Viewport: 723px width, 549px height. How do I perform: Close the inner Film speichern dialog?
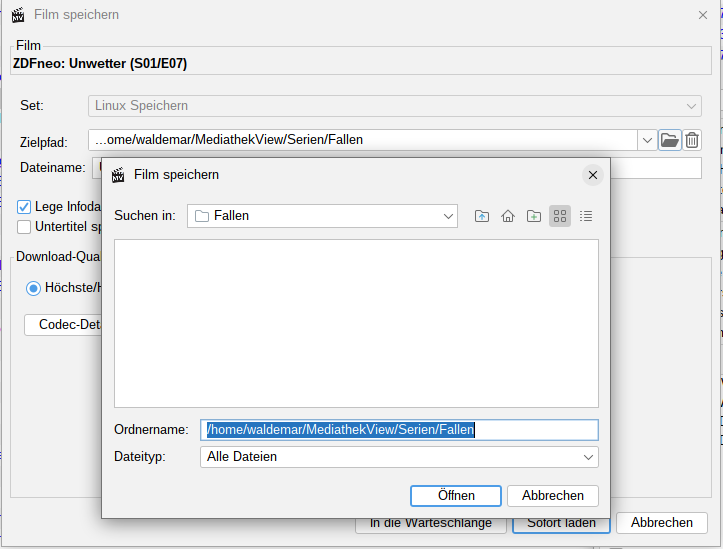[592, 175]
